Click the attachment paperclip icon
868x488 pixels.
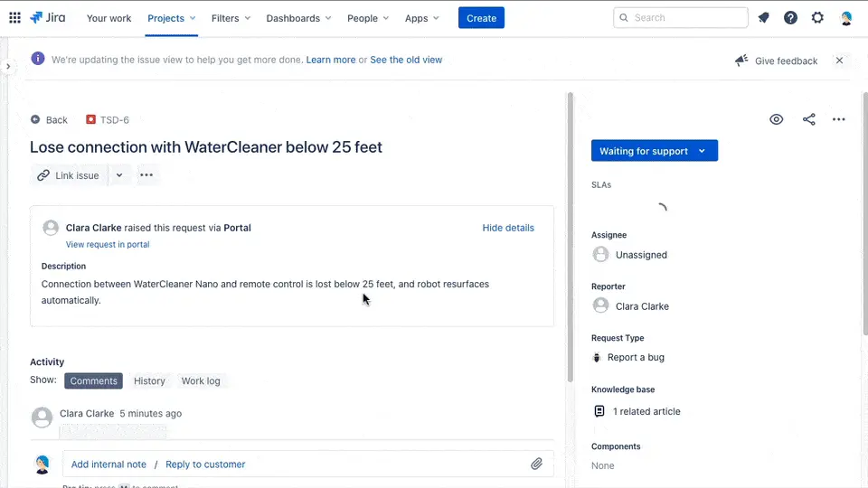click(x=536, y=464)
